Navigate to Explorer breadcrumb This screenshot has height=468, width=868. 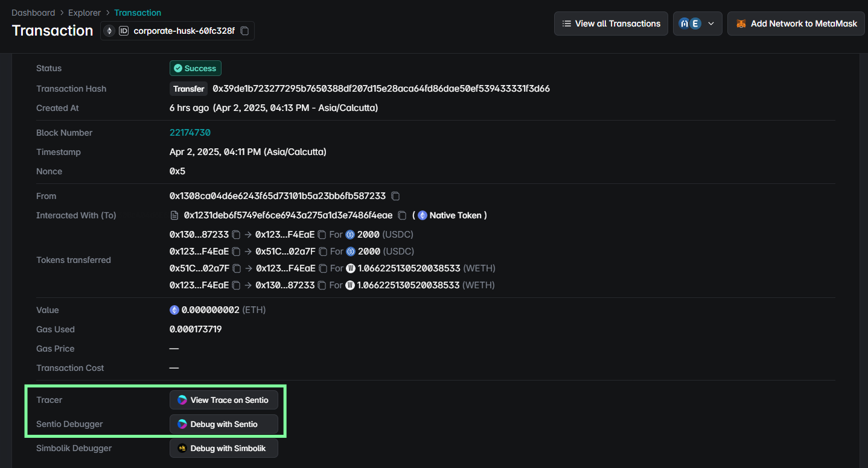coord(85,13)
